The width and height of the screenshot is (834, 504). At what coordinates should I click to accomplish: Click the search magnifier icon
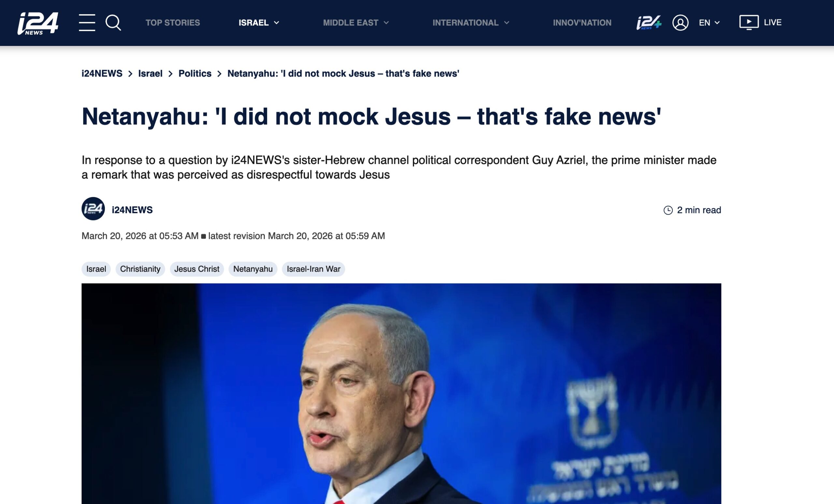coord(113,23)
